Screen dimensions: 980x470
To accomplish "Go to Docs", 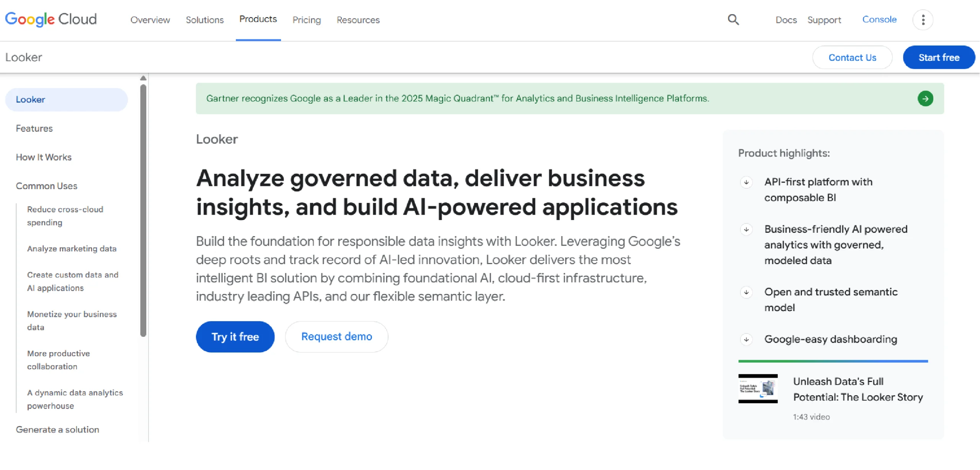I will [786, 20].
